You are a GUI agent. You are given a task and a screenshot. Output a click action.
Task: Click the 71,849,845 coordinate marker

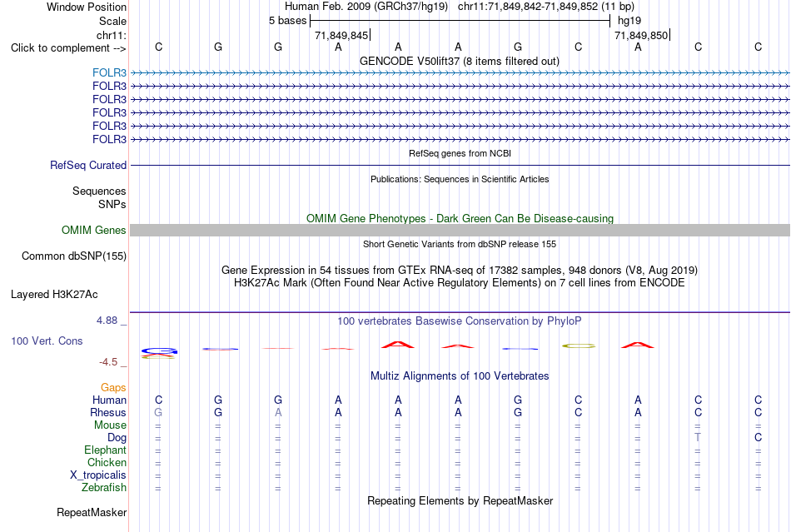341,35
